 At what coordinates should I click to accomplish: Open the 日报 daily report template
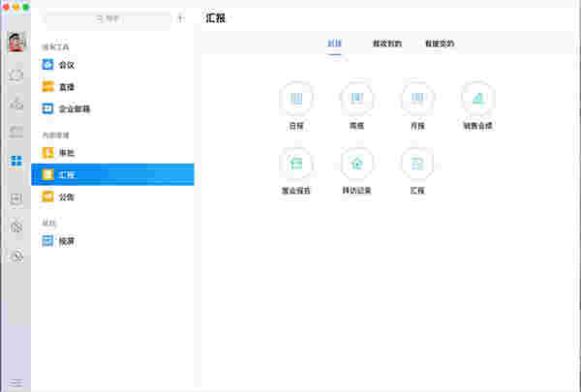(295, 99)
